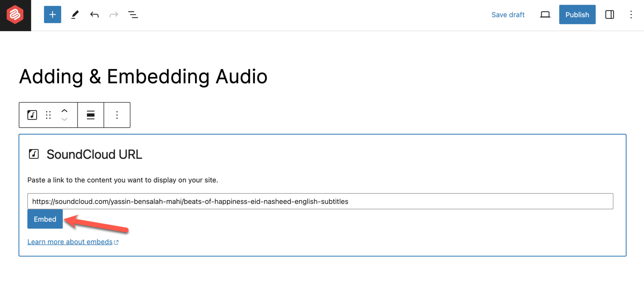Show the site icon menu in top corner
Viewport: 644px width, 295px height.
[x=15, y=15]
